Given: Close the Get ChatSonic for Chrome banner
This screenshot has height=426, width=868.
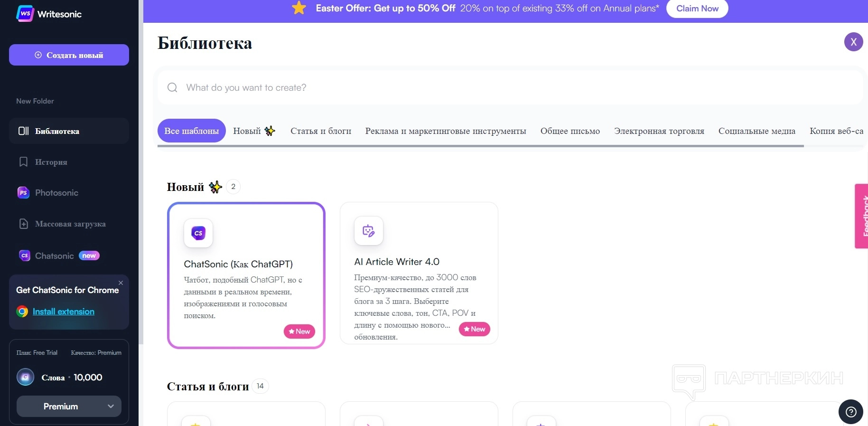Looking at the screenshot, I should tap(121, 283).
